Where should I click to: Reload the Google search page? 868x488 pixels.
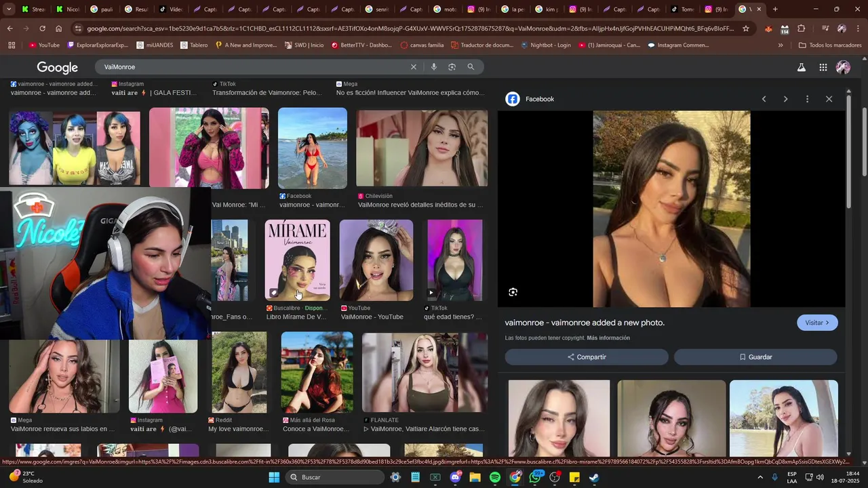(x=42, y=28)
